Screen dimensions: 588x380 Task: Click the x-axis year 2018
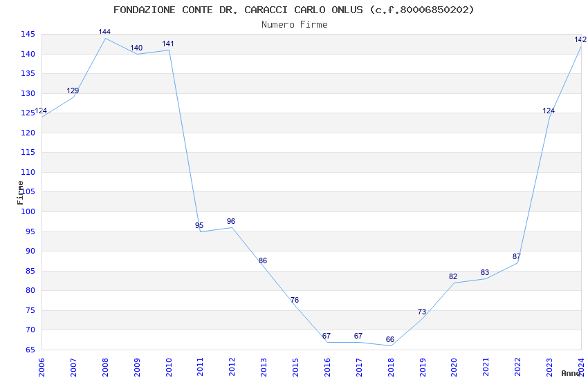tap(391, 368)
